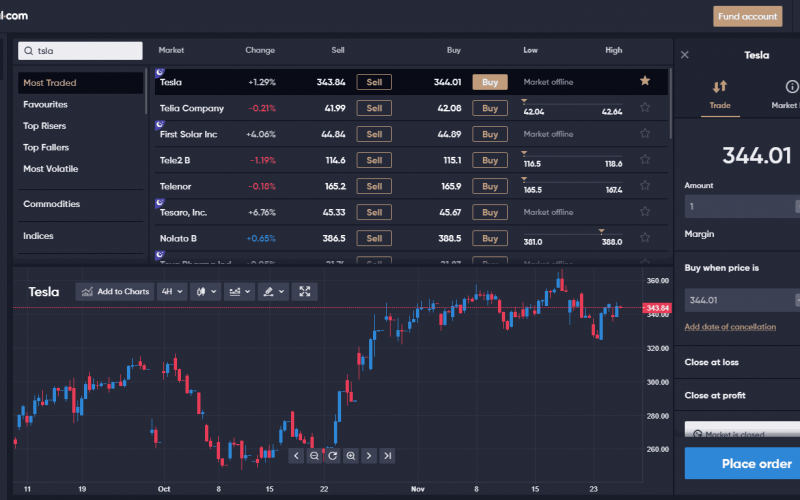The image size is (800, 500).
Task: Click Buy button for Nolato B
Action: [x=490, y=238]
